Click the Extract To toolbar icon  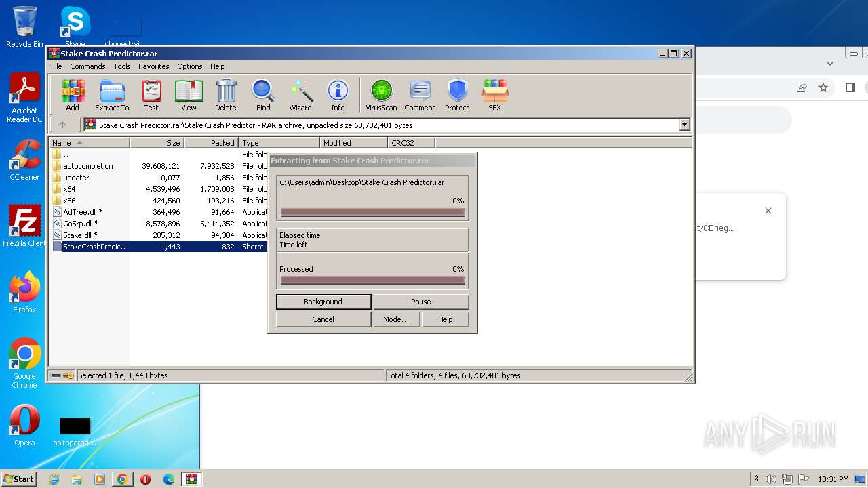[112, 95]
